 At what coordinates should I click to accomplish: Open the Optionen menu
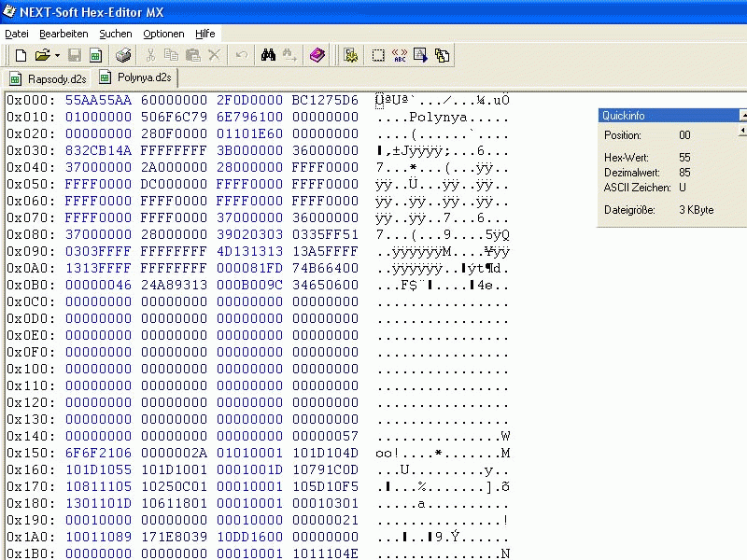(164, 34)
